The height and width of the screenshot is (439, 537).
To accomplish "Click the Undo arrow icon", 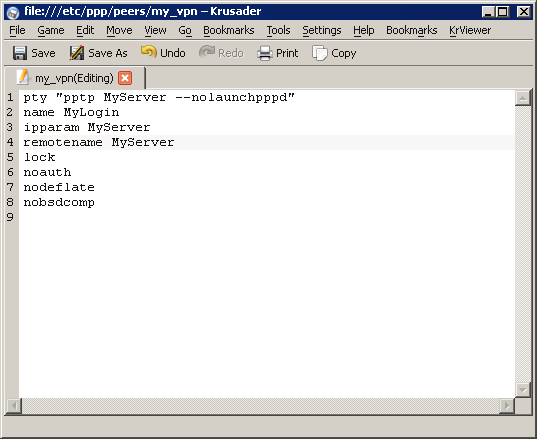I will click(149, 52).
